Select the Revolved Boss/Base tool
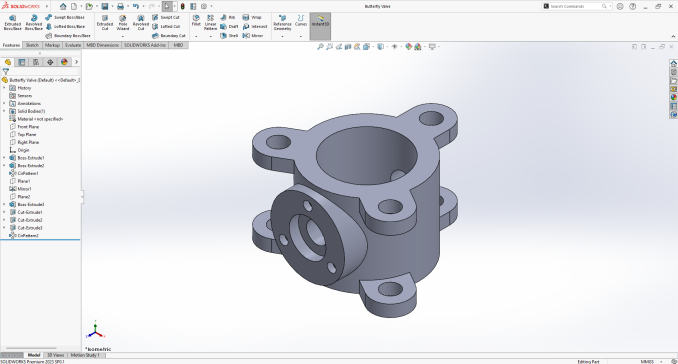Viewport: 678px width, 364px height. point(33,22)
